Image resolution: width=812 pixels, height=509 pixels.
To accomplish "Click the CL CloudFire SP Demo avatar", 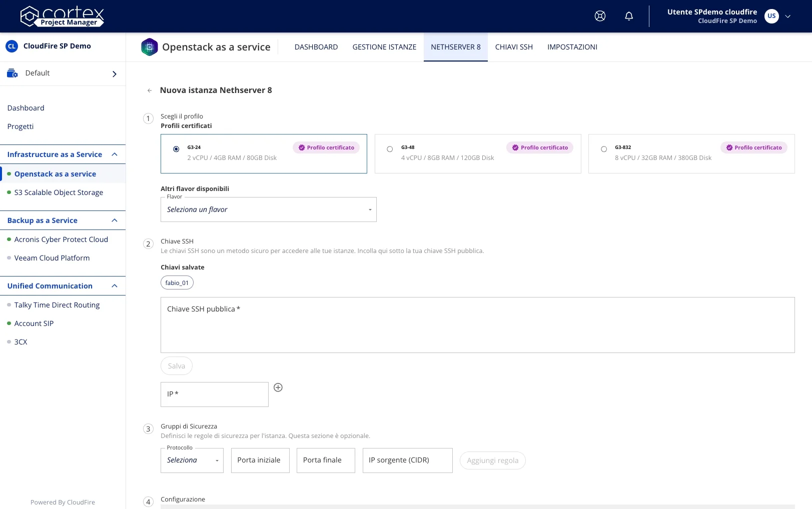I will pyautogui.click(x=11, y=45).
